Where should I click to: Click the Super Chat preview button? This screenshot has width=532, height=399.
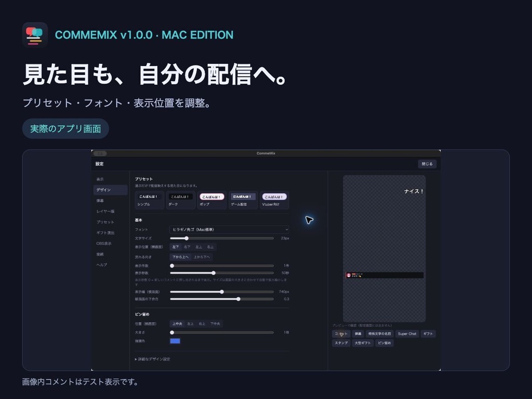click(x=407, y=334)
